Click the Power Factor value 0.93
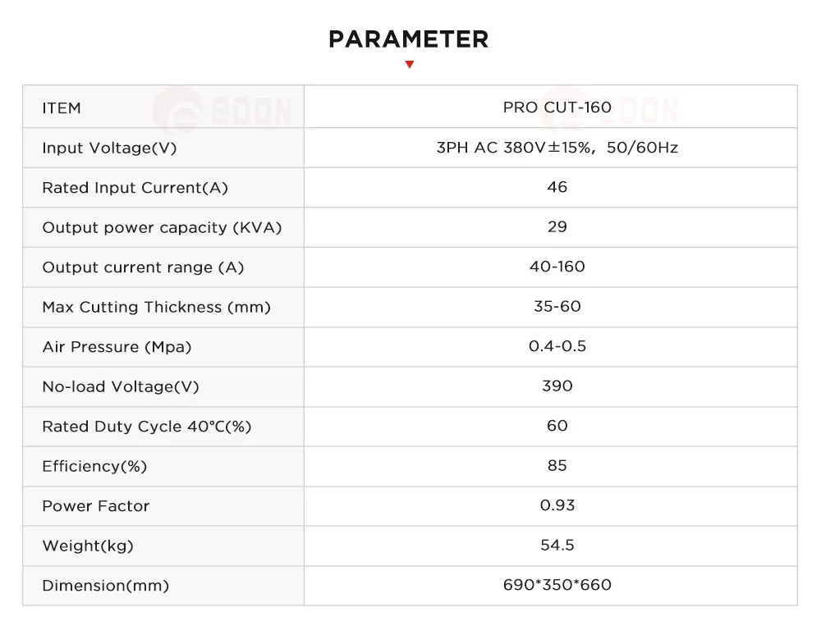 tap(557, 505)
